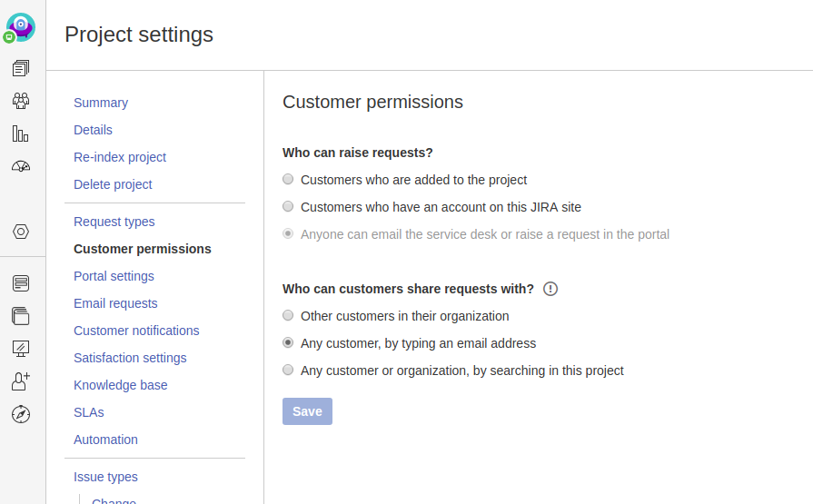Image resolution: width=813 pixels, height=504 pixels.
Task: Click the project avatar logo
Action: tap(21, 27)
